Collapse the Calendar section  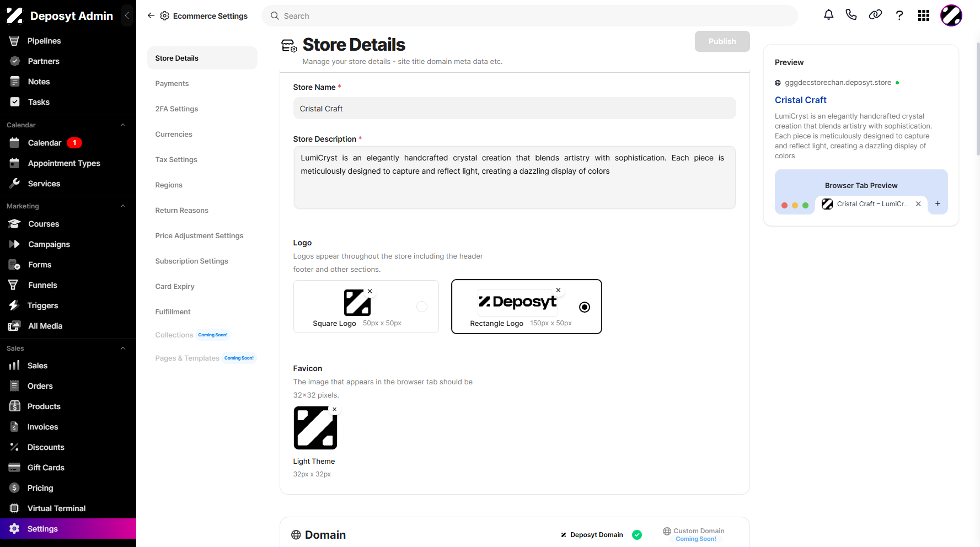coord(123,125)
